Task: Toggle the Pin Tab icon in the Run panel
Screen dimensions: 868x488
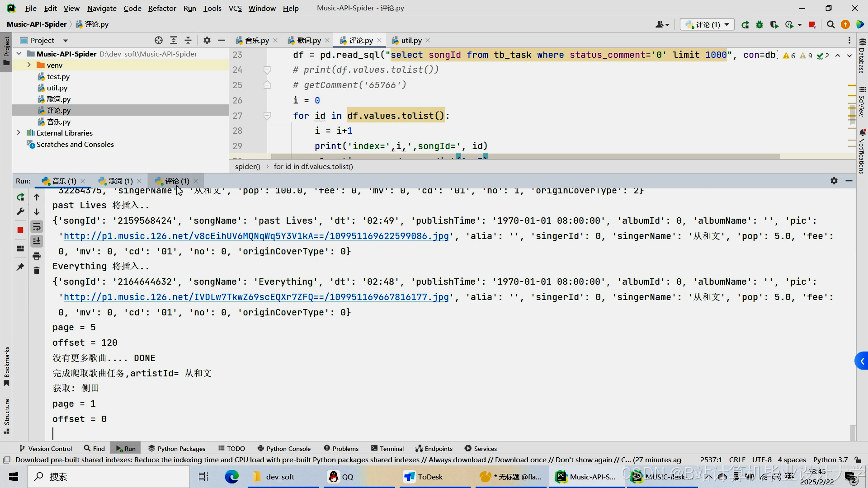Action: click(20, 267)
